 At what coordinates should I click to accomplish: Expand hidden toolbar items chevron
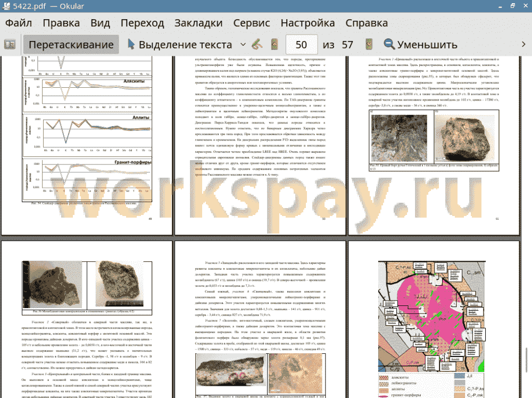pyautogui.click(x=523, y=45)
